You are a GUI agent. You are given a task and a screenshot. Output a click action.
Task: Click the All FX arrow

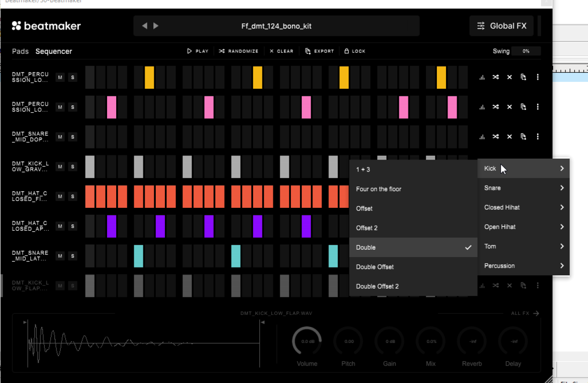click(536, 314)
